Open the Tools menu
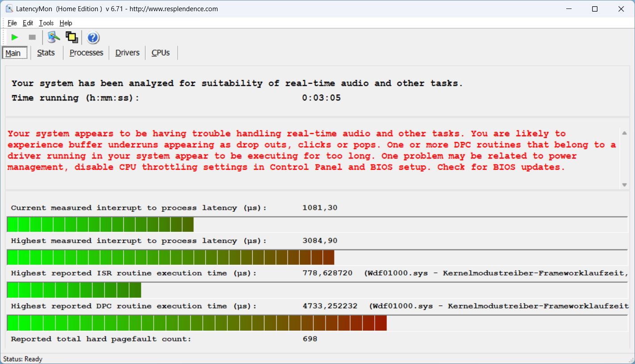Viewport: 635px width, 364px height. coord(46,23)
